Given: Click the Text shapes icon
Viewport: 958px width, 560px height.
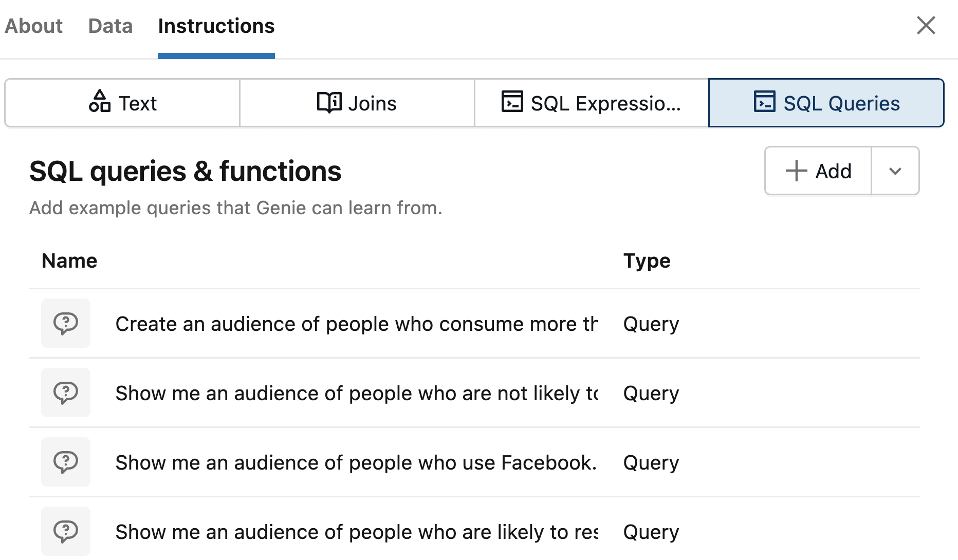Looking at the screenshot, I should coord(100,101).
